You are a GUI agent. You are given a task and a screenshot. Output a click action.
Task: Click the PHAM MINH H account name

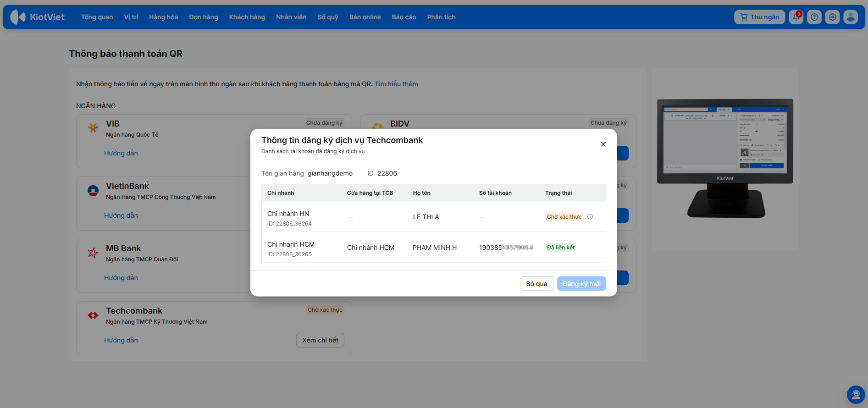point(435,248)
